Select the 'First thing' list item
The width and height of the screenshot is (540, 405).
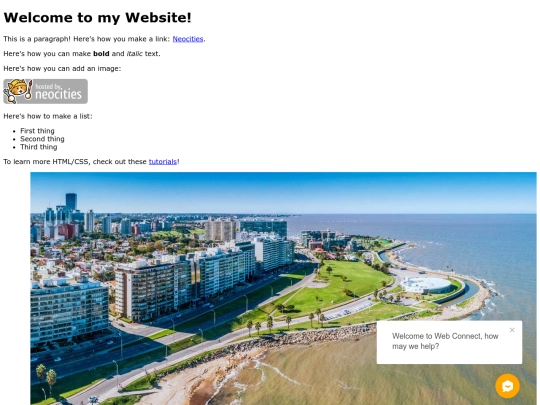(x=37, y=131)
